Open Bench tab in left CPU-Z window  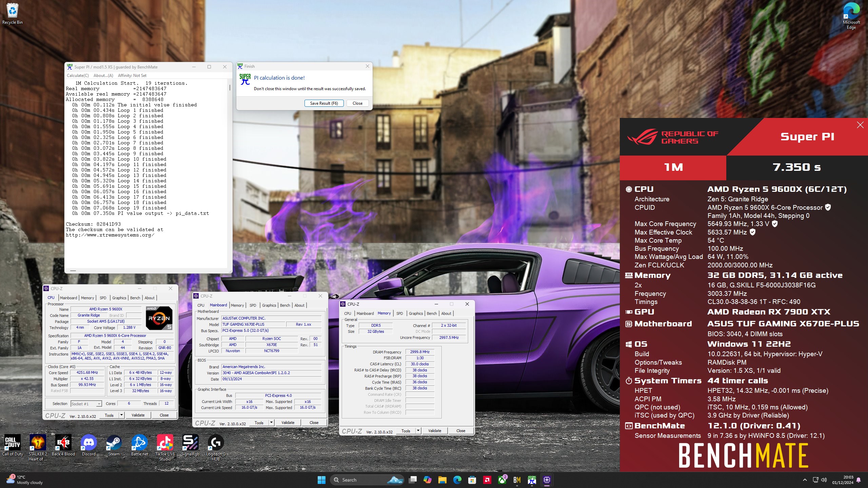point(135,298)
